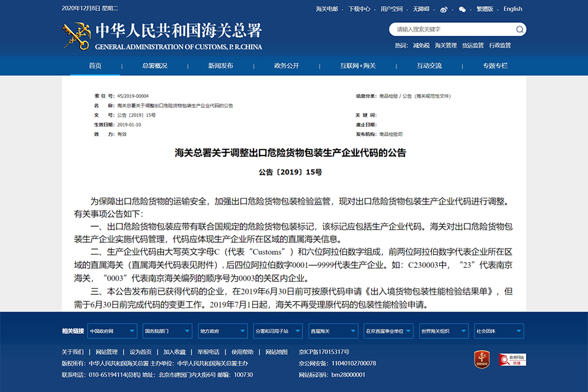Click the effective date 2019-01-10
Screen dimensions: 588x392
click(x=129, y=125)
